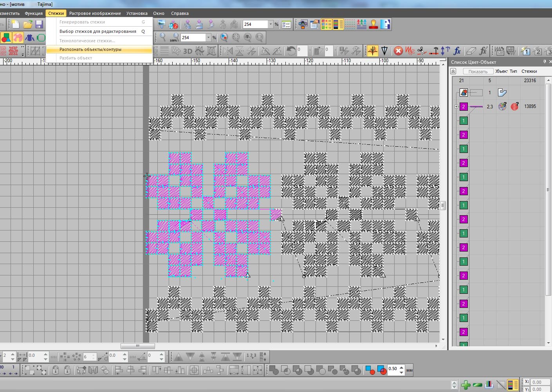Open the Растровое изображение menu
The height and width of the screenshot is (392, 552).
95,13
